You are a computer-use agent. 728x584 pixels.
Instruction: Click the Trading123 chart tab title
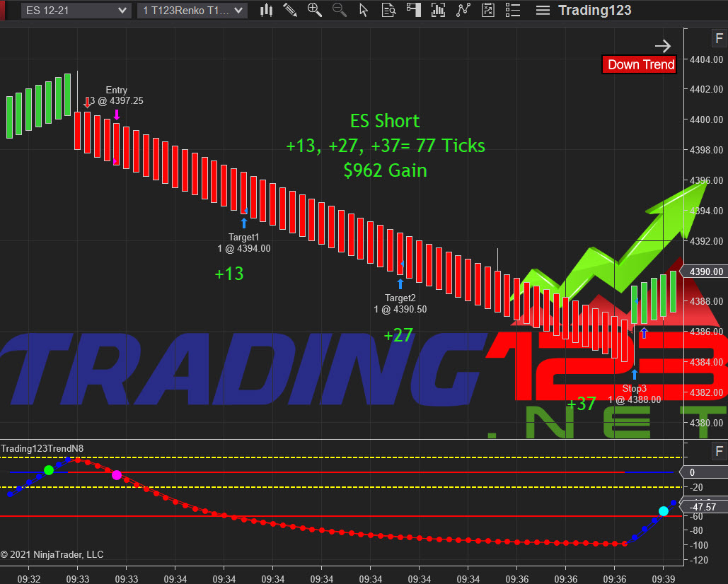point(595,10)
